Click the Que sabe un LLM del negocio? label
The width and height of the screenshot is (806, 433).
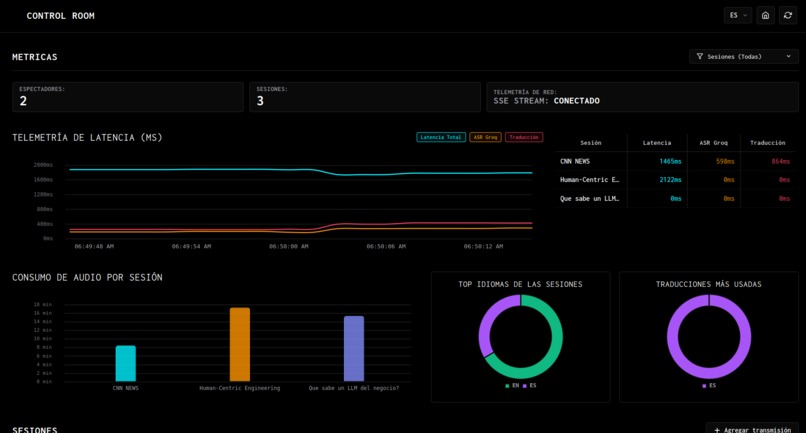[x=354, y=388]
